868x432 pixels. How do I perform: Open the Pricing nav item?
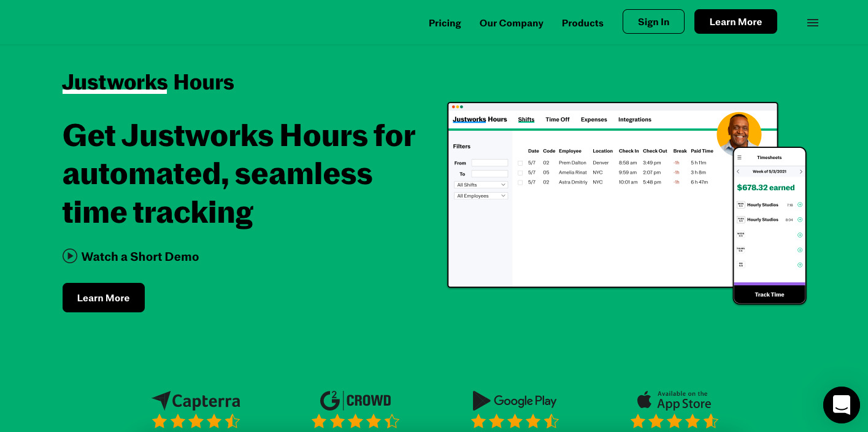click(445, 23)
